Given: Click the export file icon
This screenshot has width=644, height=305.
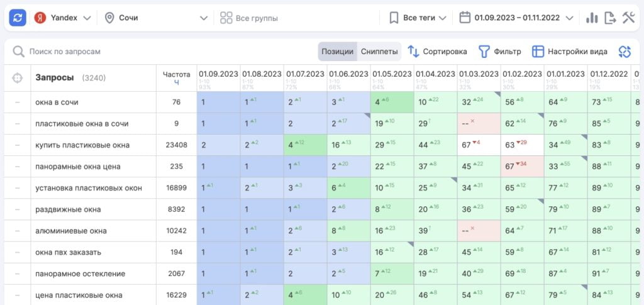Looking at the screenshot, I should (x=610, y=18).
